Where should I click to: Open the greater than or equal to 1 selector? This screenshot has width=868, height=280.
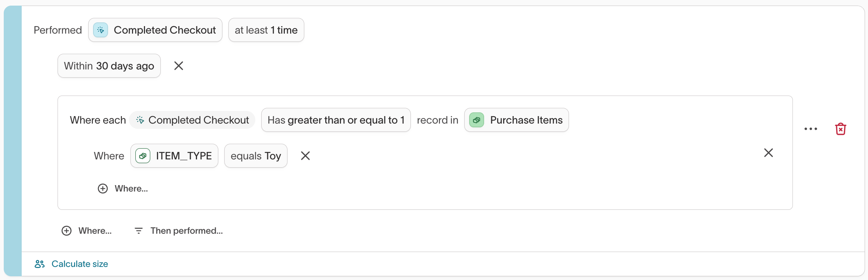coord(335,120)
